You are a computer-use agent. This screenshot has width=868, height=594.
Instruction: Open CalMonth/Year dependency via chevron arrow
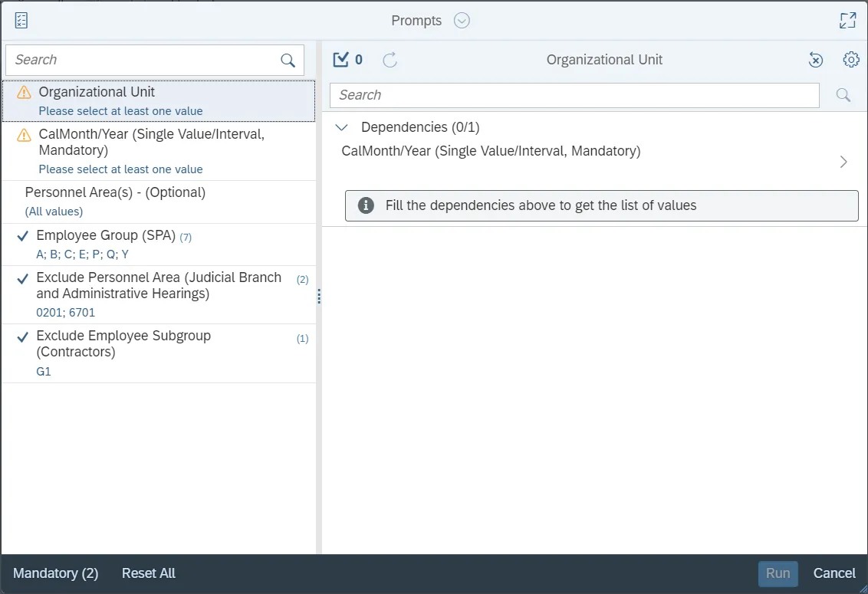(x=843, y=162)
